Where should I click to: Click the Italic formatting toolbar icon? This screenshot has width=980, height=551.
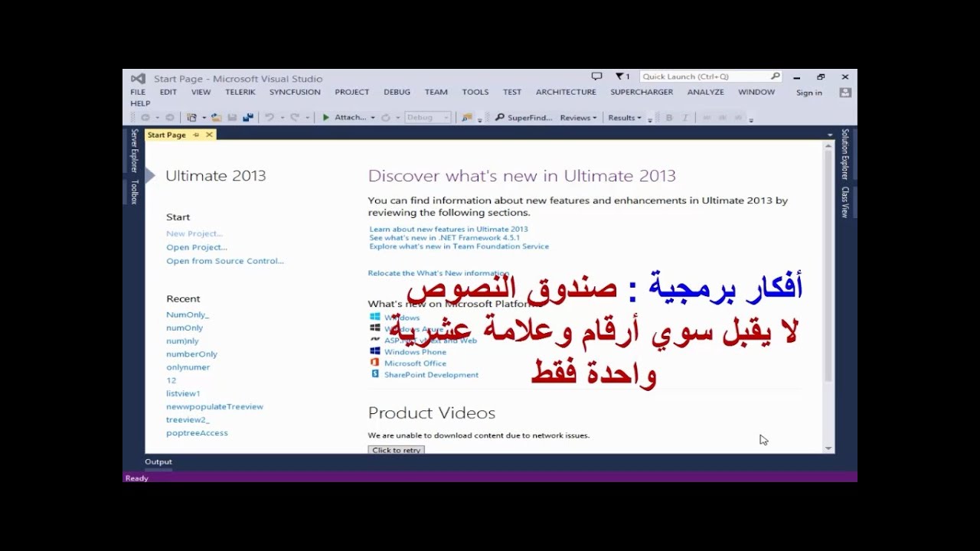685,118
